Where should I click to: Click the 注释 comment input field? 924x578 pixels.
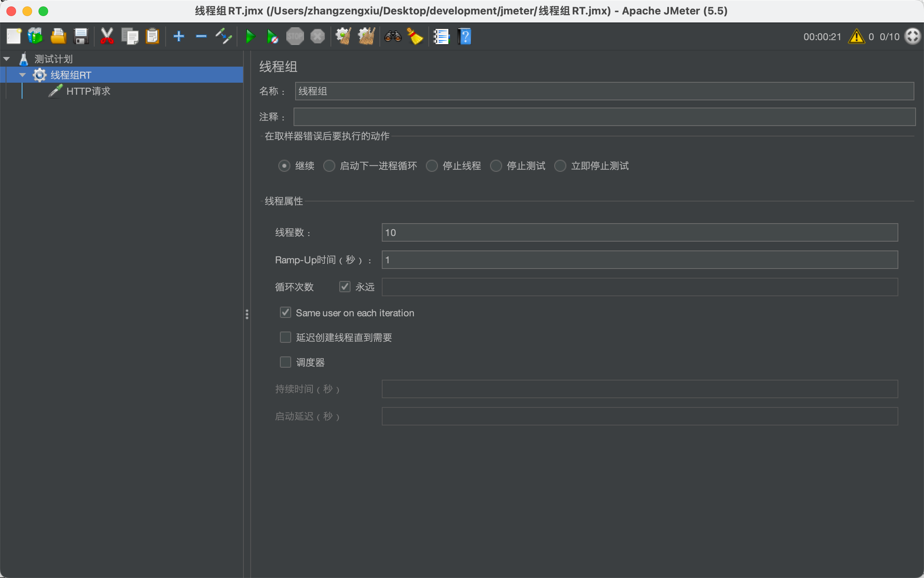604,117
